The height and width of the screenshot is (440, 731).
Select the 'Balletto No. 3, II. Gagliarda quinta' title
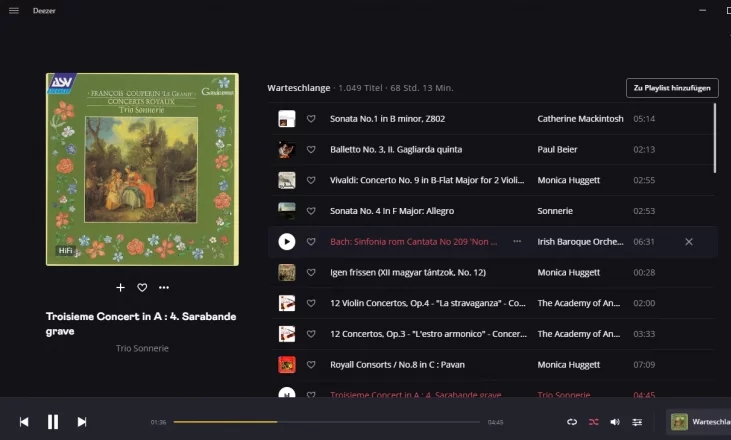coord(396,150)
